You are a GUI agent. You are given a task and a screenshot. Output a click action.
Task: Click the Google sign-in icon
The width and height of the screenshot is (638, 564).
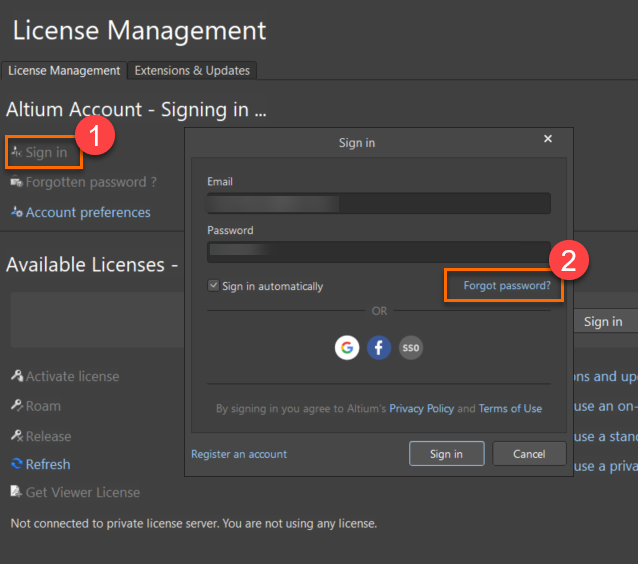point(347,348)
